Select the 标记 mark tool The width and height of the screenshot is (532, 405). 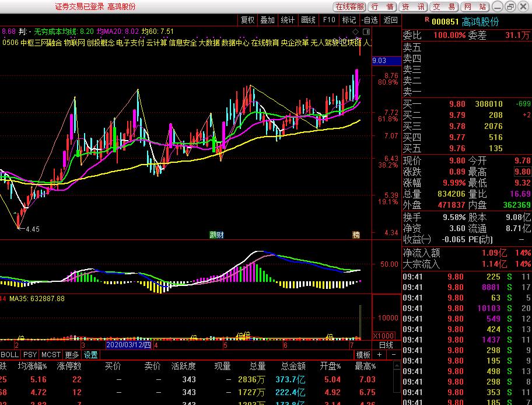[349, 20]
